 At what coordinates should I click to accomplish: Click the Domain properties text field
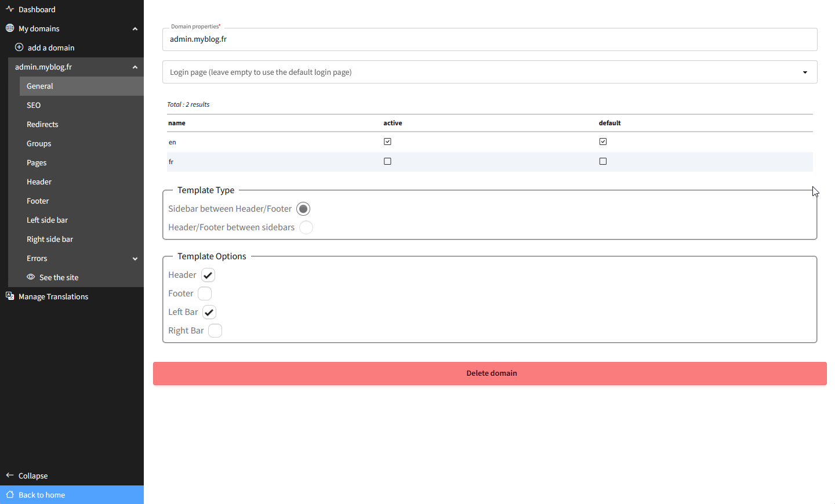(489, 39)
